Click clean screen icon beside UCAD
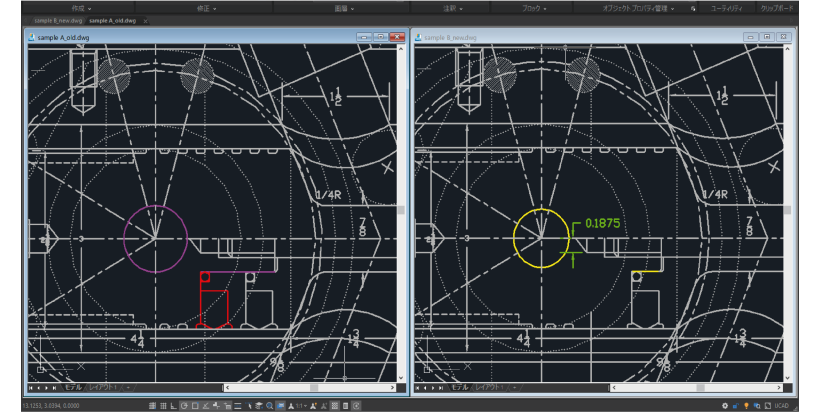The height and width of the screenshot is (414, 820). pyautogui.click(x=767, y=406)
